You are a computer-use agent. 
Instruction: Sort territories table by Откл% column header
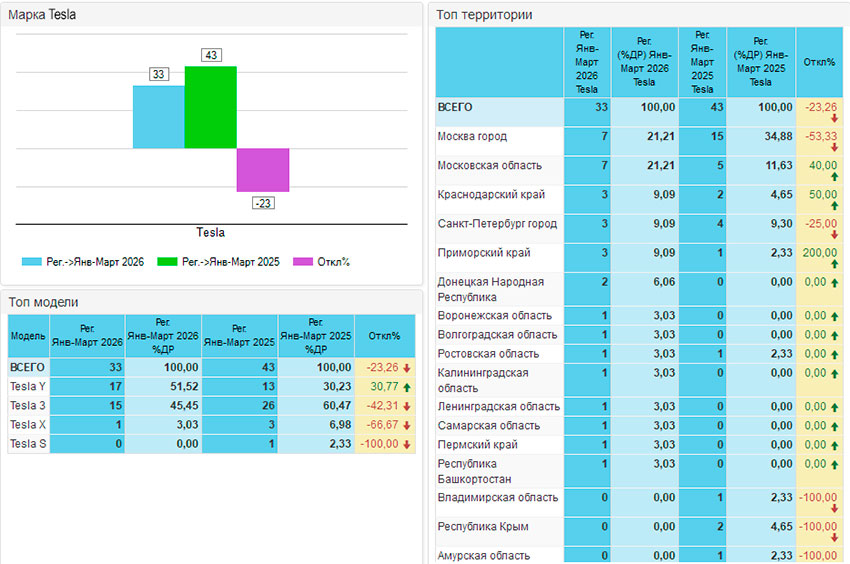(x=819, y=62)
